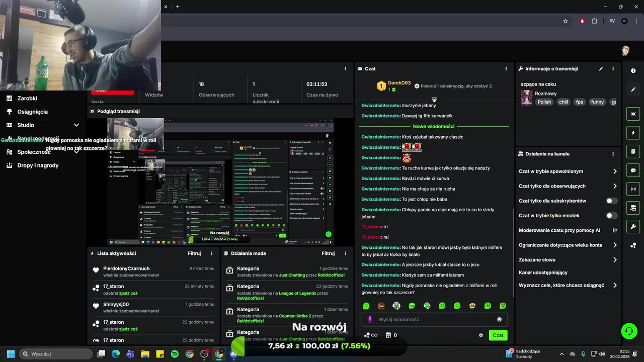
Task: Click Filtruj in Lista aktywności
Action: pos(194,253)
